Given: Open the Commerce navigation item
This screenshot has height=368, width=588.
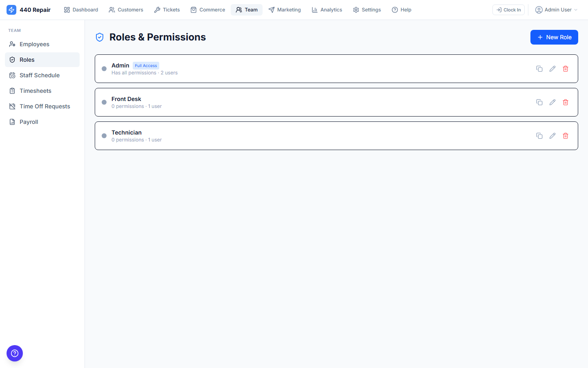Looking at the screenshot, I should pyautogui.click(x=208, y=9).
